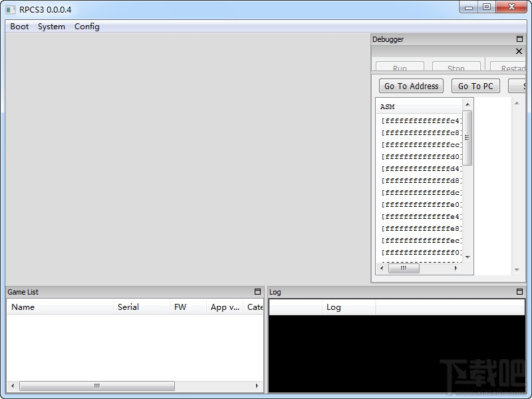Image resolution: width=532 pixels, height=399 pixels.
Task: Open the Boot menu
Action: pos(19,27)
